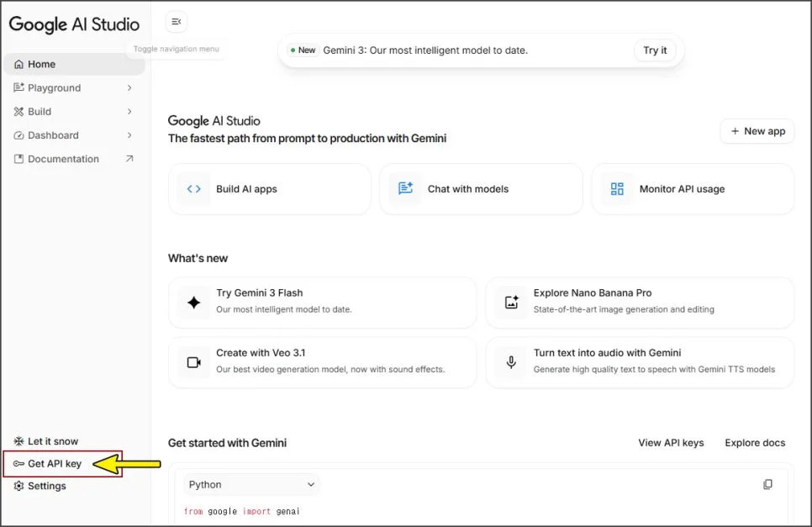Image resolution: width=812 pixels, height=527 pixels.
Task: Click the video camera icon on Create with Veo 3.1
Action: click(193, 362)
